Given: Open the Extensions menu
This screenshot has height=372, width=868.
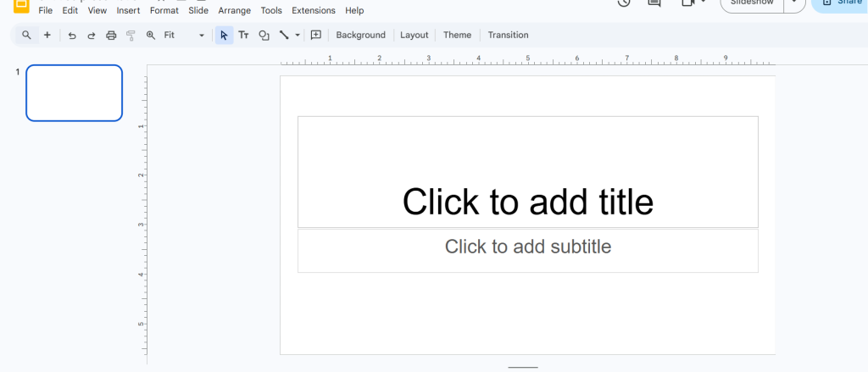Looking at the screenshot, I should tap(314, 10).
